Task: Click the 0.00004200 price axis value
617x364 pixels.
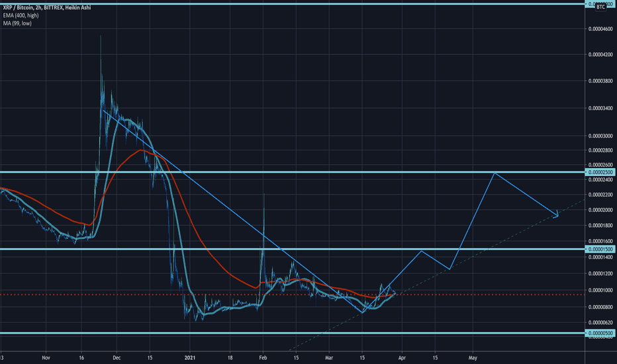Action: click(600, 54)
